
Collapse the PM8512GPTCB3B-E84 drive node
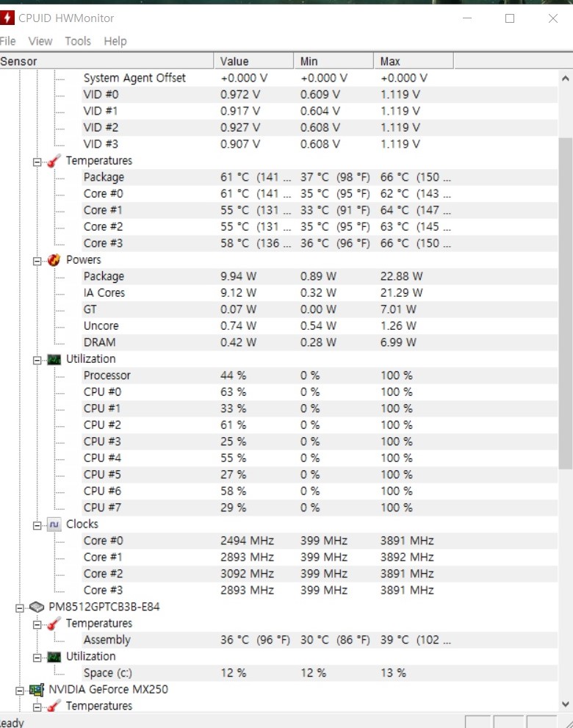pyautogui.click(x=20, y=608)
